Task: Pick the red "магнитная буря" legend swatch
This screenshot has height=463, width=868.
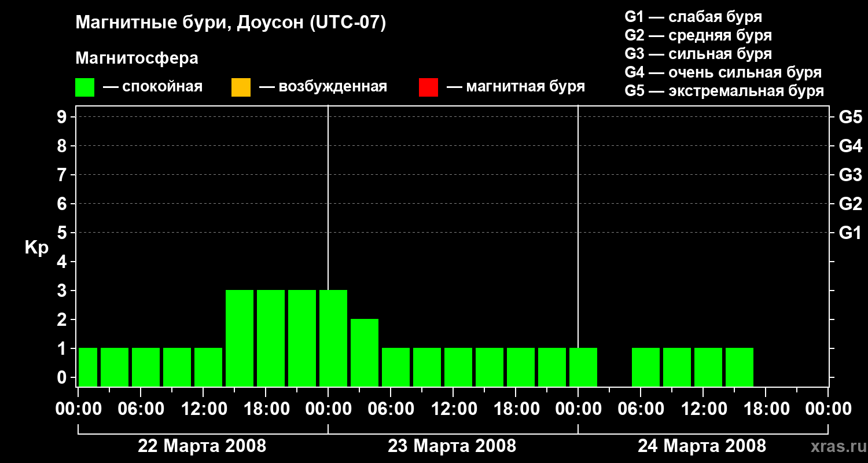Action: coord(428,87)
